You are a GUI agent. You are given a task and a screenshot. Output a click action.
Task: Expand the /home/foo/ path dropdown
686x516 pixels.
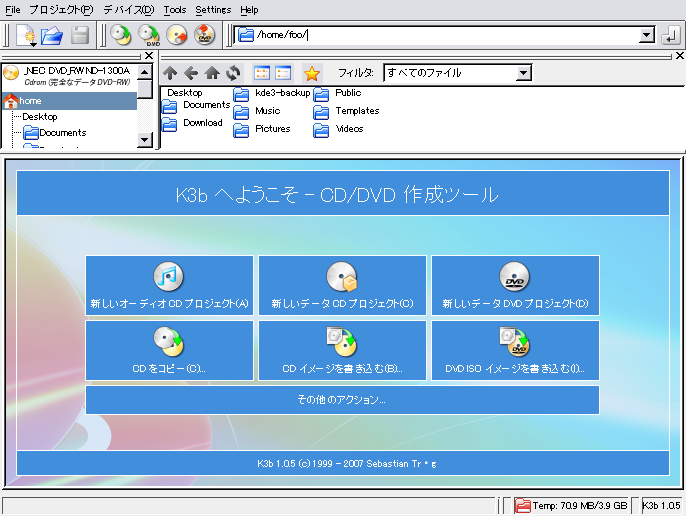(x=646, y=36)
